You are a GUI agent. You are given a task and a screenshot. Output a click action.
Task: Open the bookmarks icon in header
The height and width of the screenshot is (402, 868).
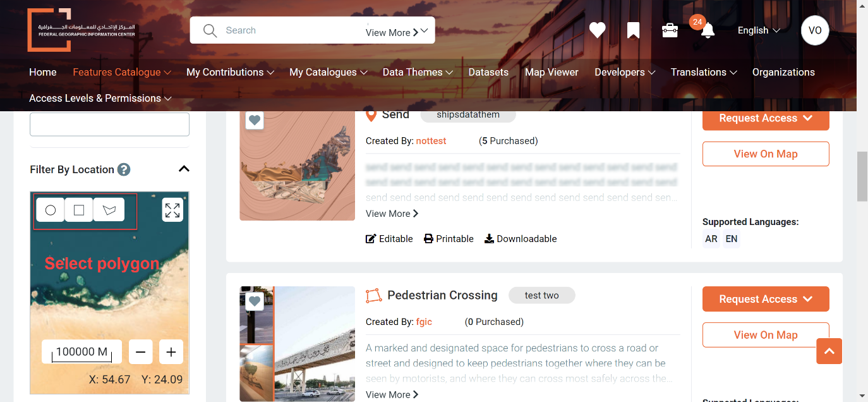[x=633, y=30]
